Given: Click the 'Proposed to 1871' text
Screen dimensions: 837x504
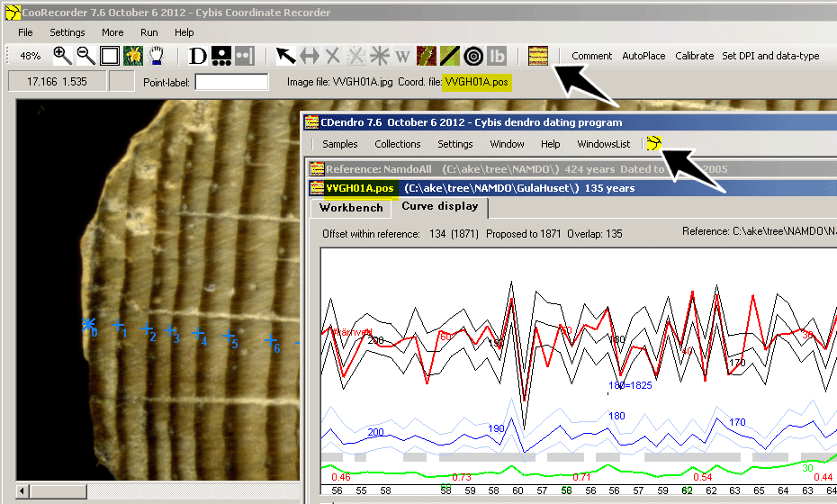Looking at the screenshot, I should [x=523, y=234].
